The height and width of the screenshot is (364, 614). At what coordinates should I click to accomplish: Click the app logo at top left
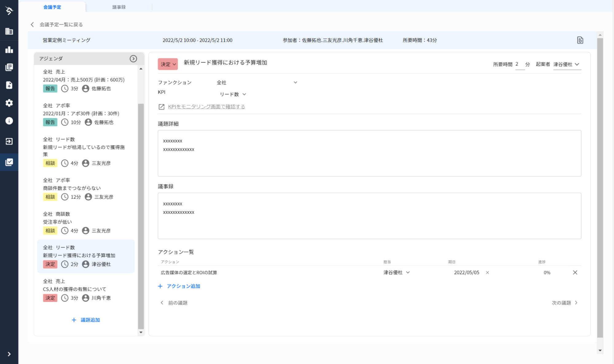9,11
